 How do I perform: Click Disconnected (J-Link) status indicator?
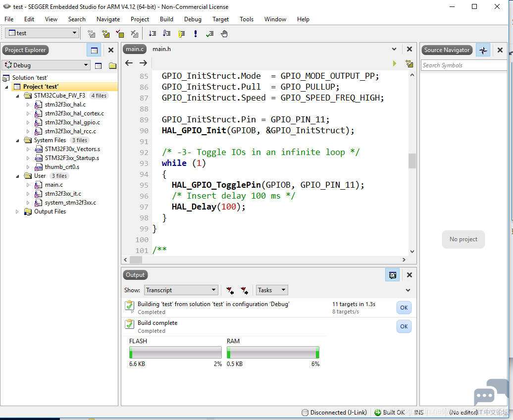[334, 413]
